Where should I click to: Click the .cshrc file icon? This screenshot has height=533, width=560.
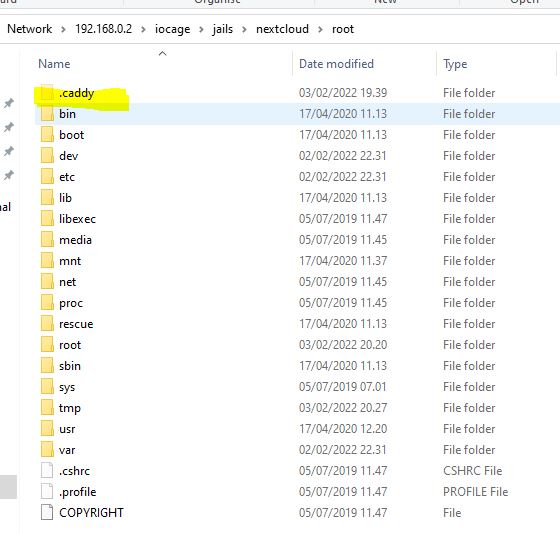click(x=47, y=470)
